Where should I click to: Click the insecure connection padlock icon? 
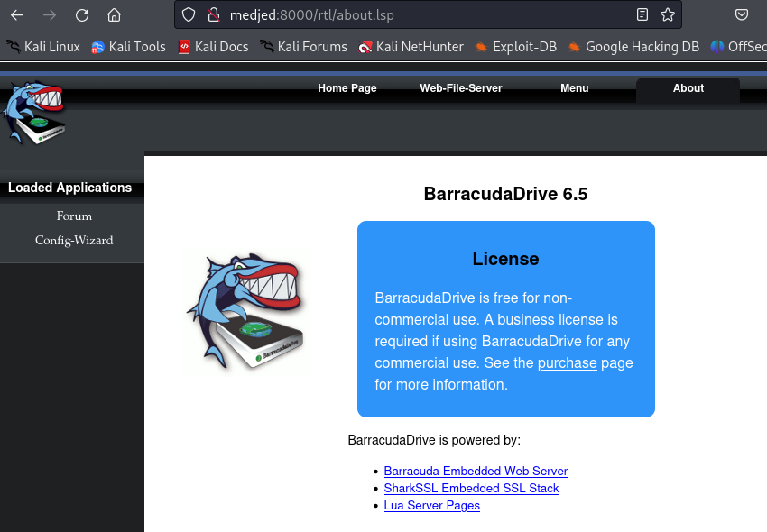(x=213, y=15)
